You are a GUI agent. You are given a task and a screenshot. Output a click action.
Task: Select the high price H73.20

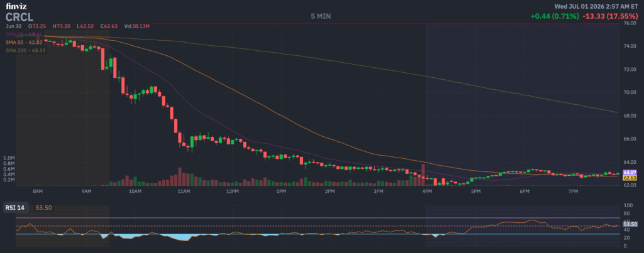62,26
